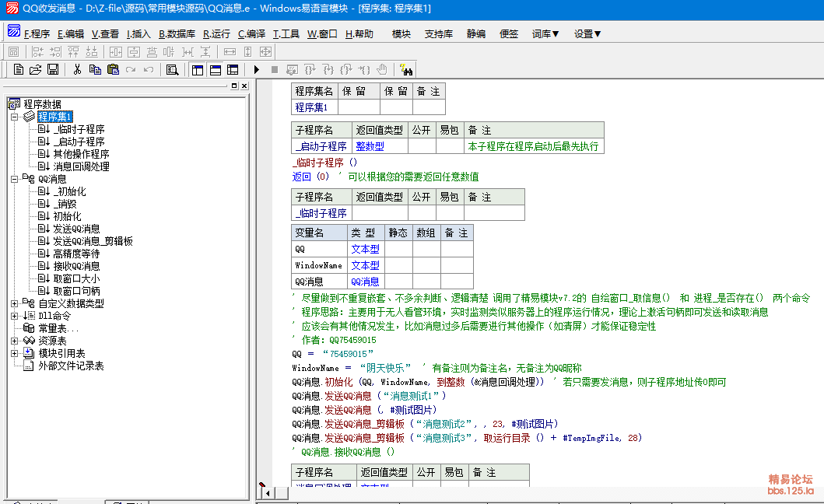Open the 词库 dropdown menu
This screenshot has height=504, width=824.
[x=545, y=33]
